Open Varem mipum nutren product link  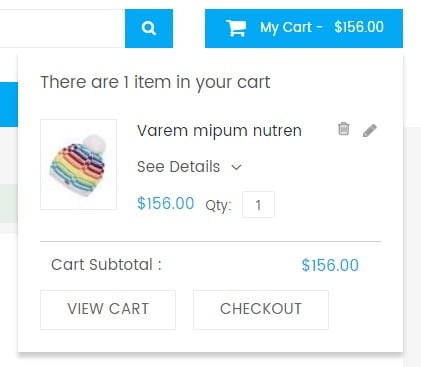click(x=219, y=130)
